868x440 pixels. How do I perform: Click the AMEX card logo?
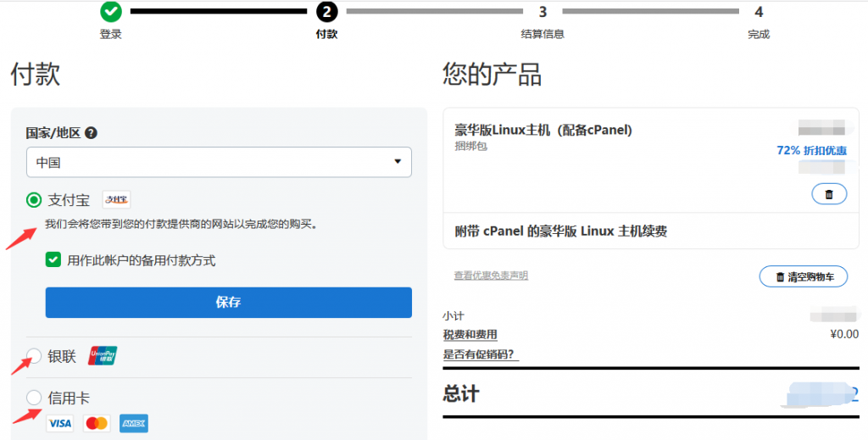133,423
